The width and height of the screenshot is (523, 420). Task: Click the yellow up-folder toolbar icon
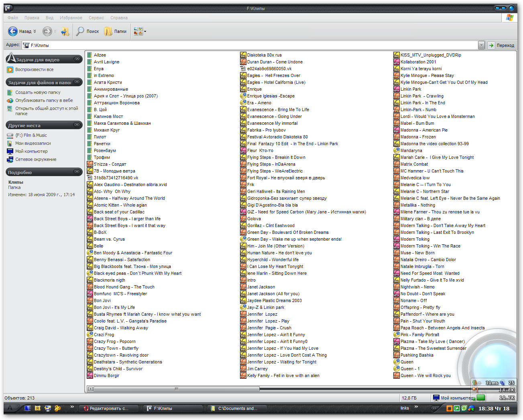click(x=65, y=31)
